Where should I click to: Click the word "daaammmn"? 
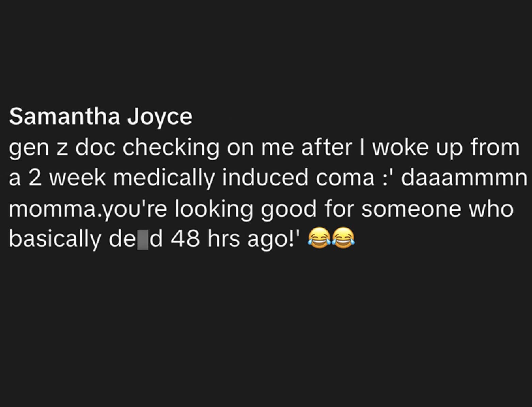coord(464,178)
